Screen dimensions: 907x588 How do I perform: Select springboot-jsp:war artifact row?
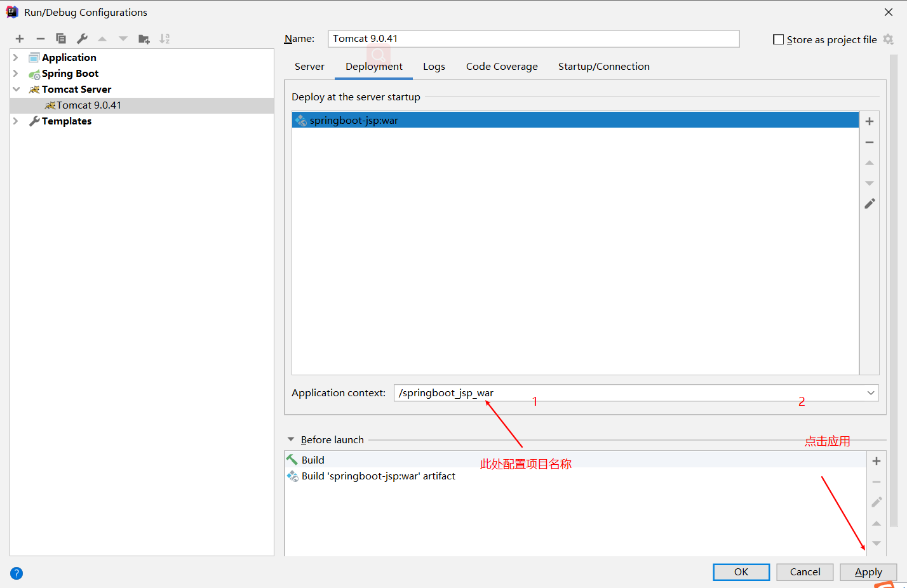coord(575,120)
